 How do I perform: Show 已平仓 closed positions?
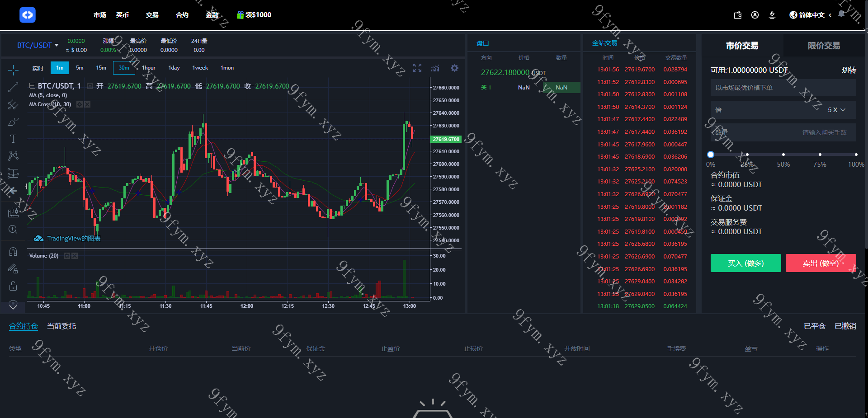coord(815,326)
